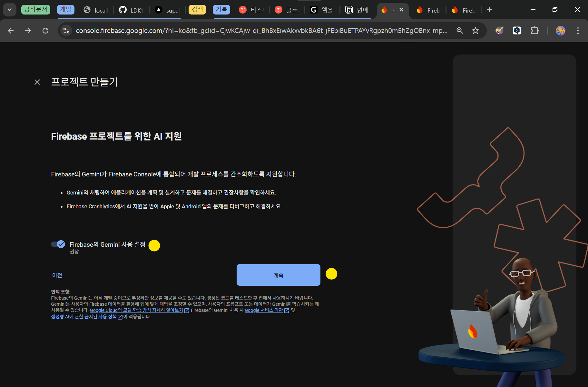Bookmark this page with star icon
588x387 pixels.
[475, 31]
